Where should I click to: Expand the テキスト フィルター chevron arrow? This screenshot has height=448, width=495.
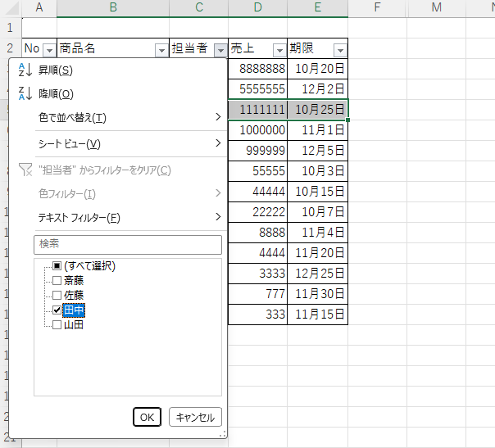click(218, 217)
